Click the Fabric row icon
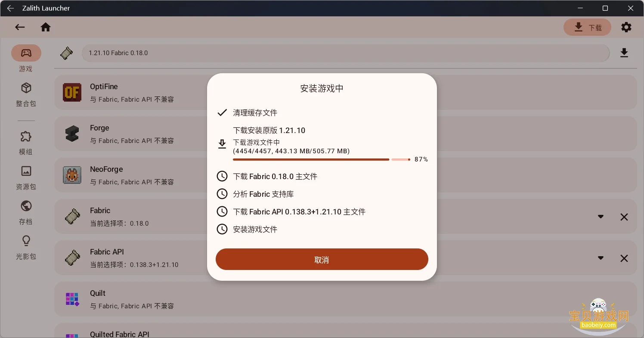The height and width of the screenshot is (338, 644). 72,217
